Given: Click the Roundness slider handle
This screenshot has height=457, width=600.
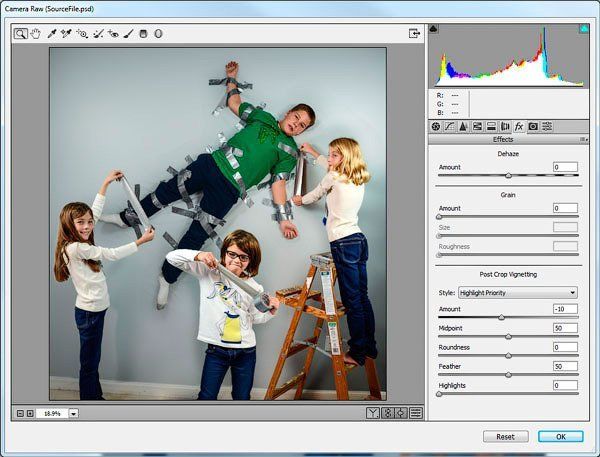Looking at the screenshot, I should click(509, 356).
